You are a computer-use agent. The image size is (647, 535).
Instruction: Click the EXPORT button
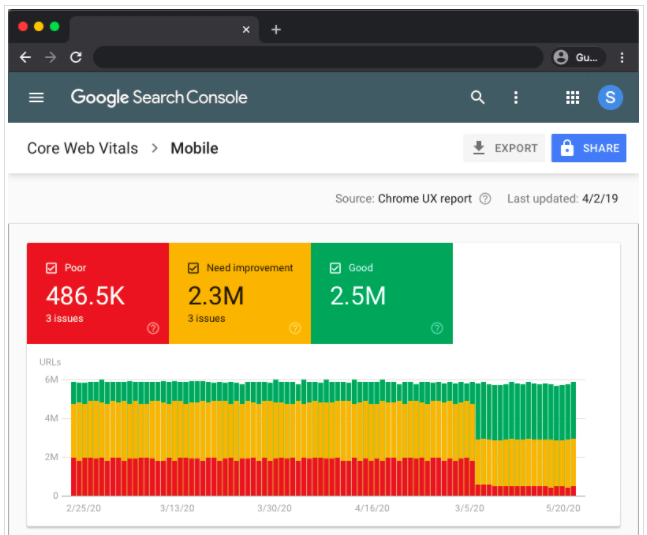click(x=504, y=148)
